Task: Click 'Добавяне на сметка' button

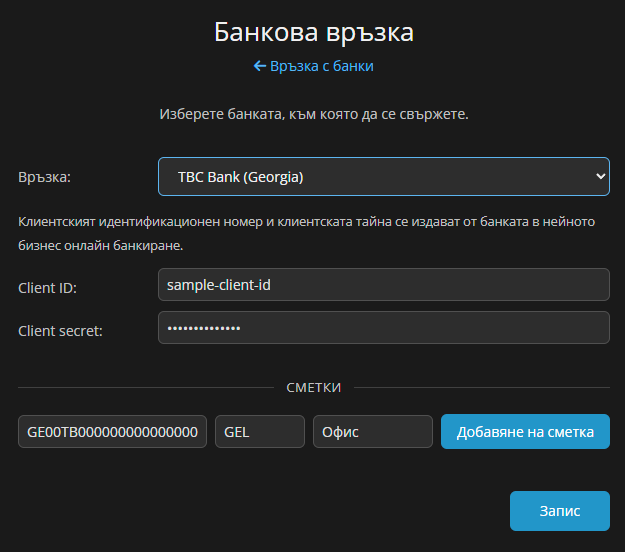Action: tap(525, 432)
